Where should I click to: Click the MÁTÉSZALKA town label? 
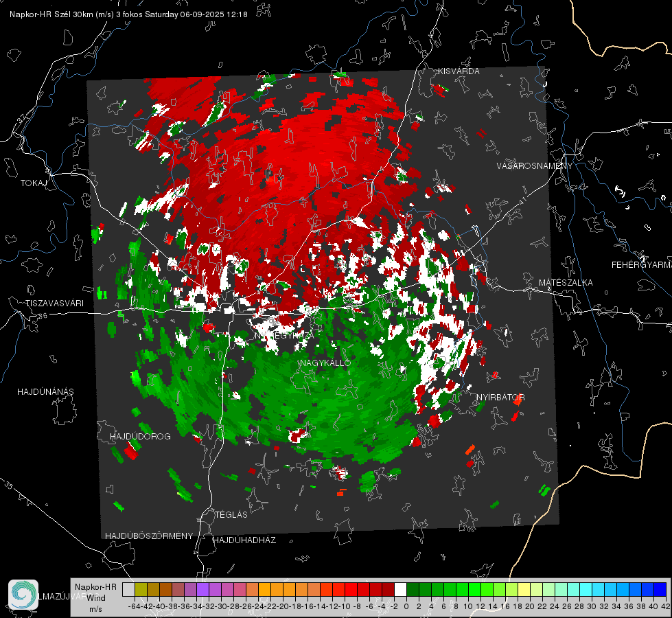tap(566, 283)
